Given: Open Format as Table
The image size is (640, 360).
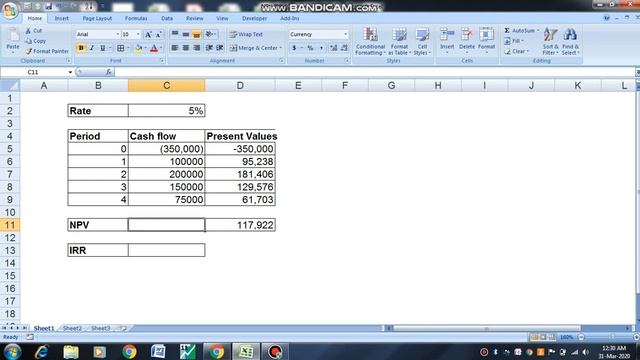Looking at the screenshot, I should [399, 41].
